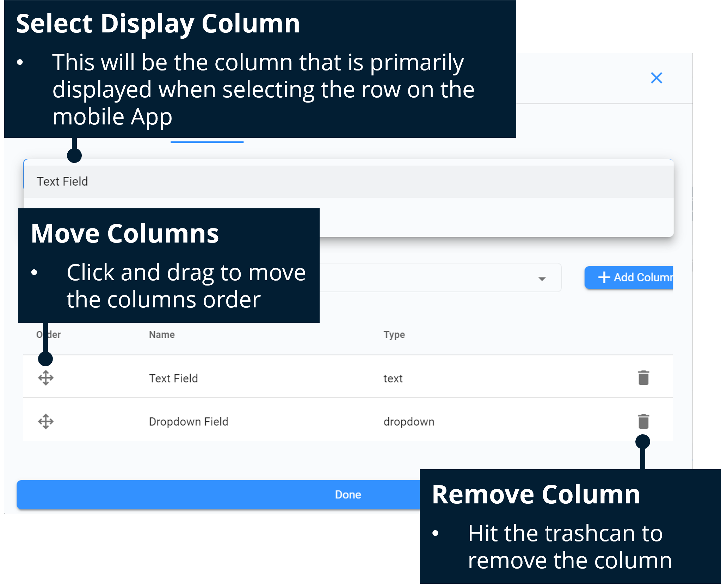The height and width of the screenshot is (588, 721).
Task: Delete the Text Field column via trashcan
Action: [x=643, y=378]
